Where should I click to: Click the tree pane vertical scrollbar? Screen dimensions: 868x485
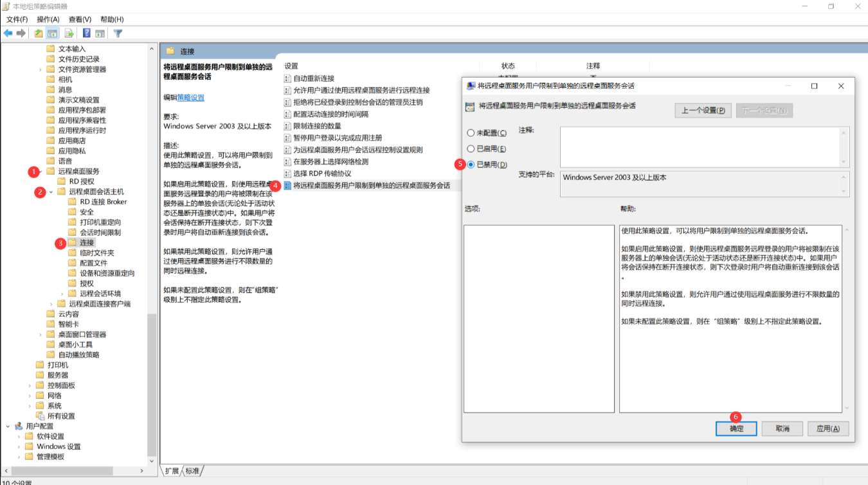(x=152, y=257)
